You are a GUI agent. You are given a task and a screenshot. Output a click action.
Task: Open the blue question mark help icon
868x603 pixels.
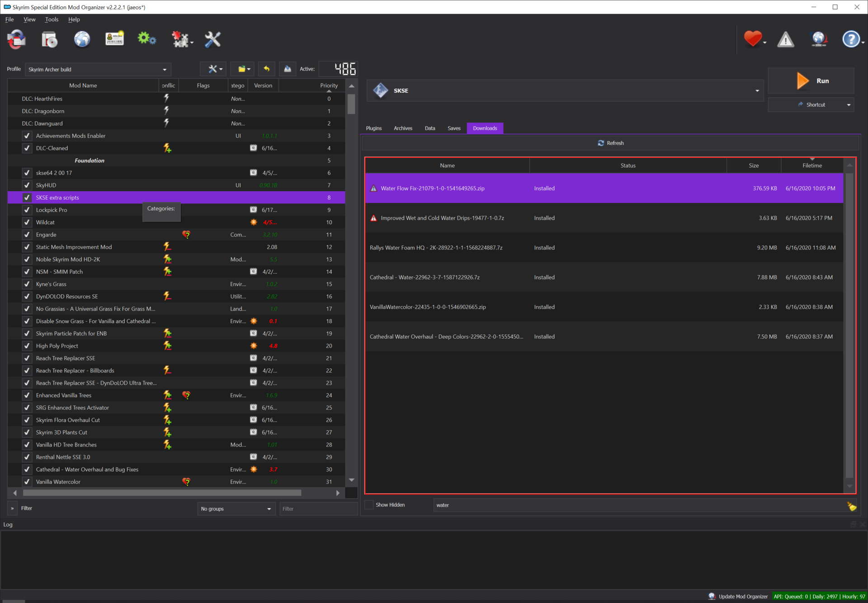[852, 39]
